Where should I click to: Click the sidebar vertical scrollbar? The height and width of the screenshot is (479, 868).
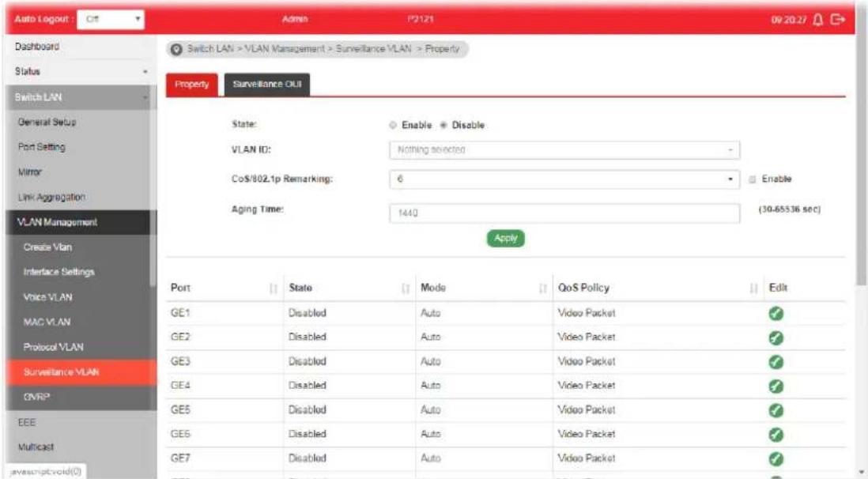[x=153, y=187]
